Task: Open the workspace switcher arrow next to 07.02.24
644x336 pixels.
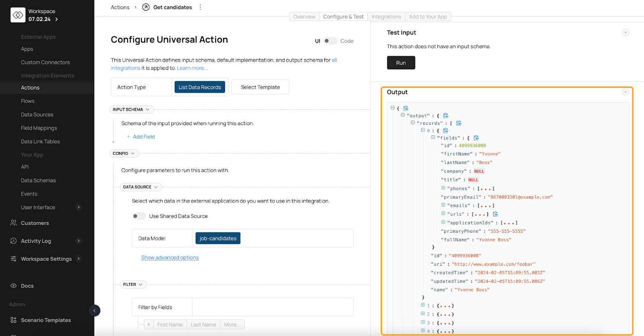Action: 56,19
